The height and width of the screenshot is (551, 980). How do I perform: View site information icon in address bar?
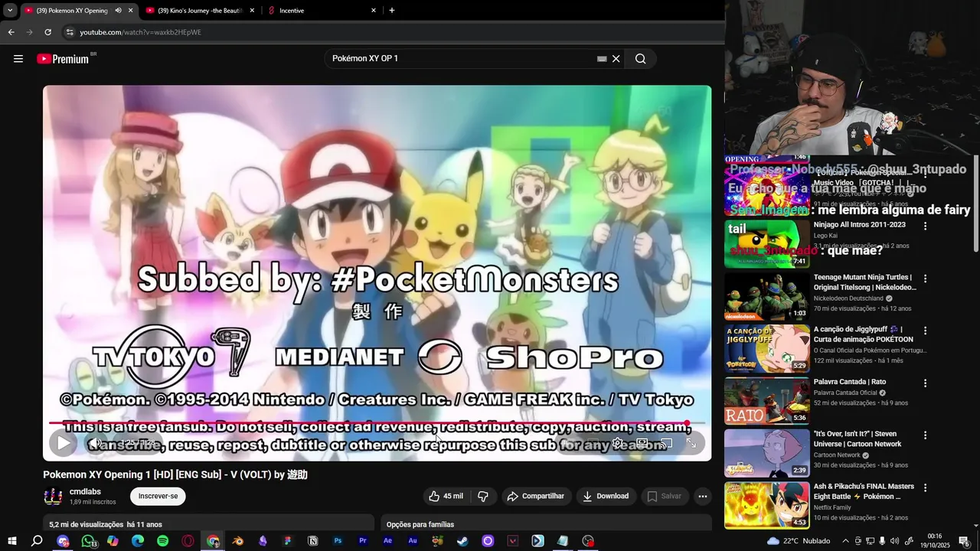coord(70,32)
